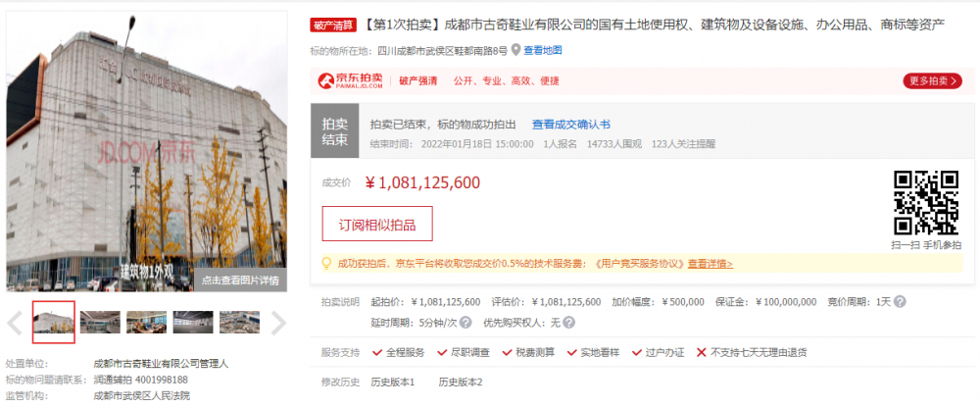
Task: Open 查看详情 link in yellow notice
Action: [710, 264]
